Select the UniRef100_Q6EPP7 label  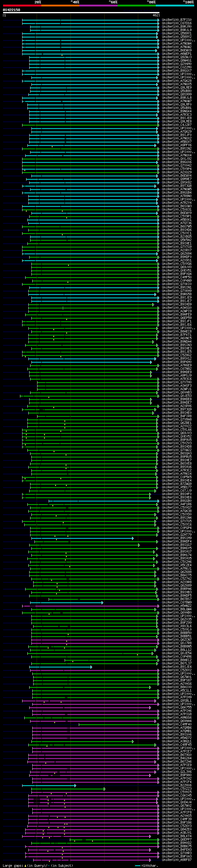(x=177, y=840)
